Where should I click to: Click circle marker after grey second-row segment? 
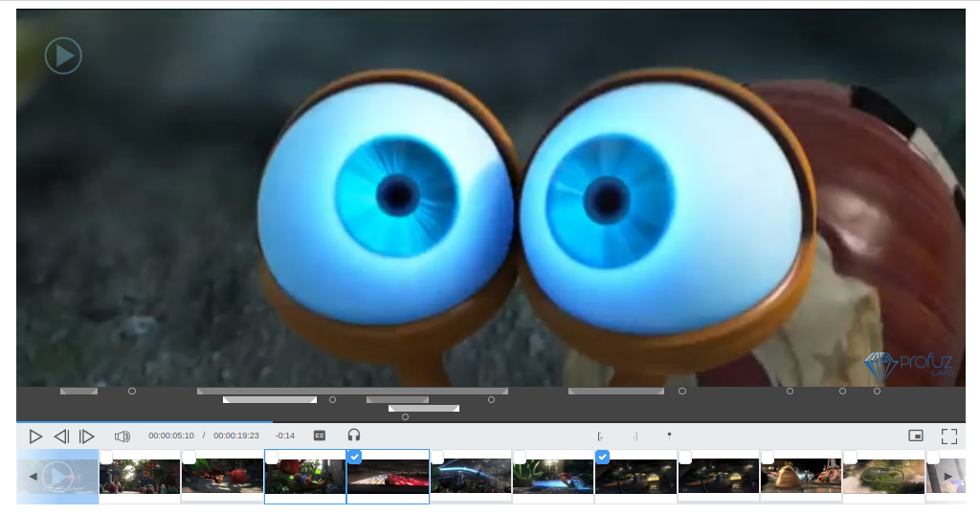point(491,400)
